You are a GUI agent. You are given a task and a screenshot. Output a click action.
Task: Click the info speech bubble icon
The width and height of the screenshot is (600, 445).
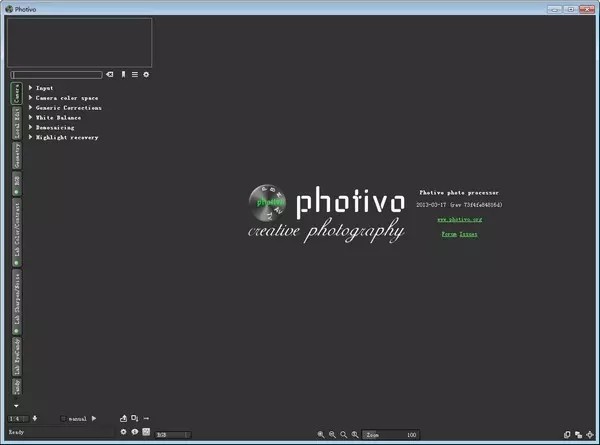click(x=135, y=432)
